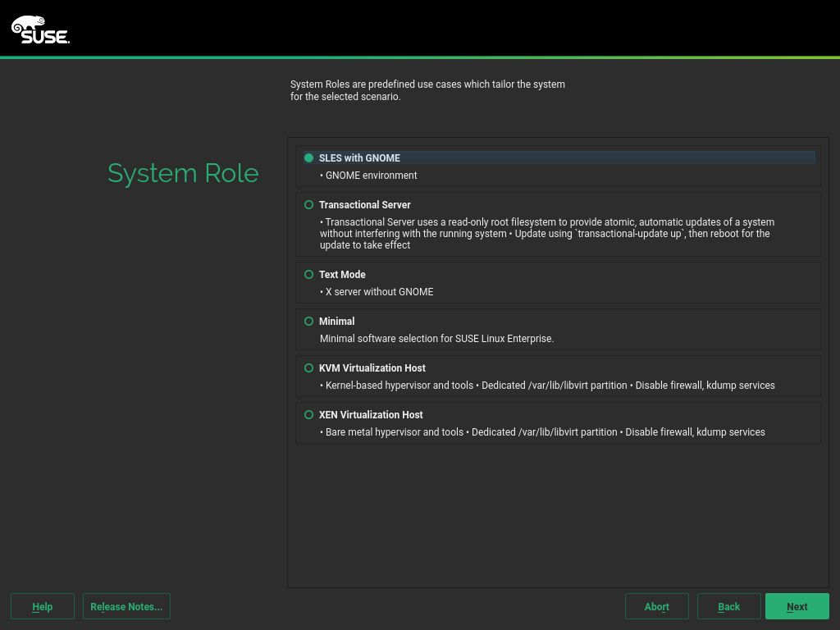
Task: Click the Bare metal hypervisor and tools description
Action: click(x=542, y=431)
